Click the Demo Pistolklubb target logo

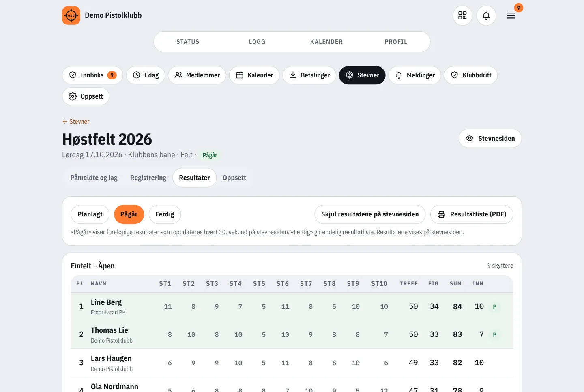pyautogui.click(x=71, y=15)
